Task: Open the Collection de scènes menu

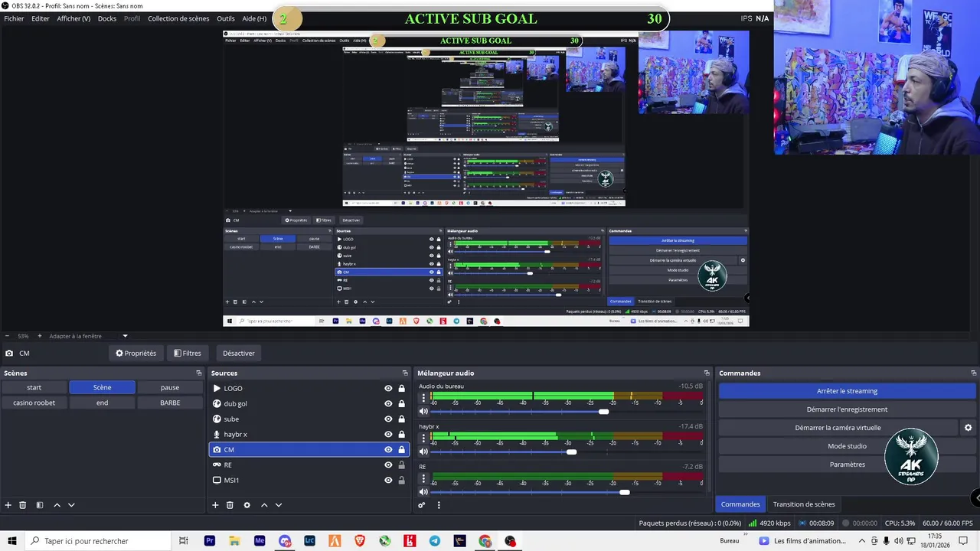Action: [178, 18]
